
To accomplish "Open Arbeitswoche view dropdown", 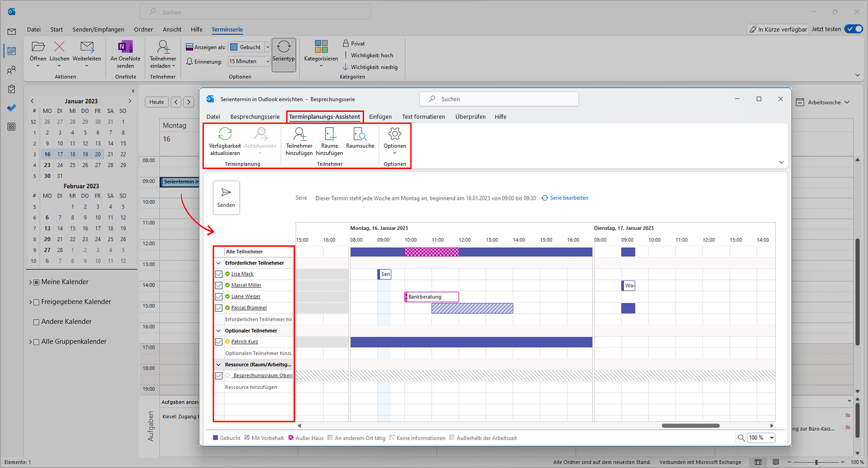I will [x=823, y=102].
